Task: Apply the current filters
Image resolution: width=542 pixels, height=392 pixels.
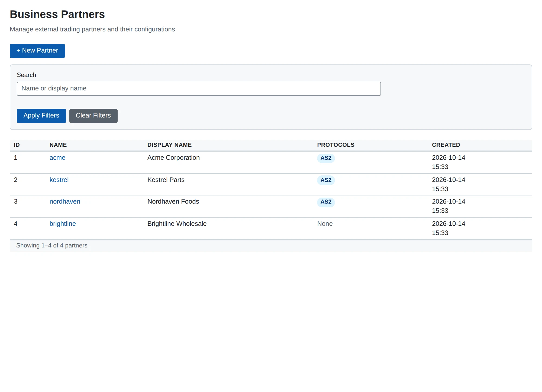Action: [41, 116]
